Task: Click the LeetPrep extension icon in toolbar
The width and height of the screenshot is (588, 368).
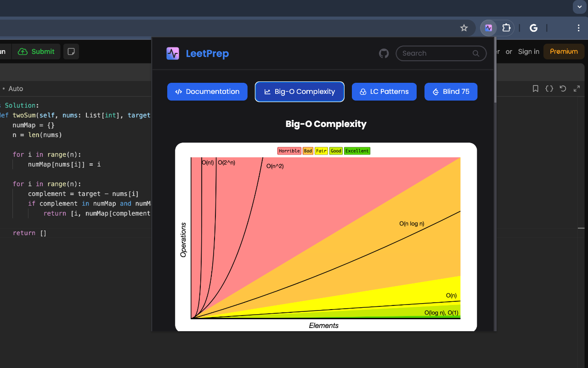Action: pyautogui.click(x=488, y=28)
